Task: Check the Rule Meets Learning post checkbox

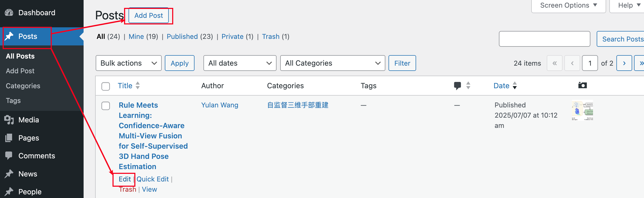Action: pyautogui.click(x=106, y=106)
